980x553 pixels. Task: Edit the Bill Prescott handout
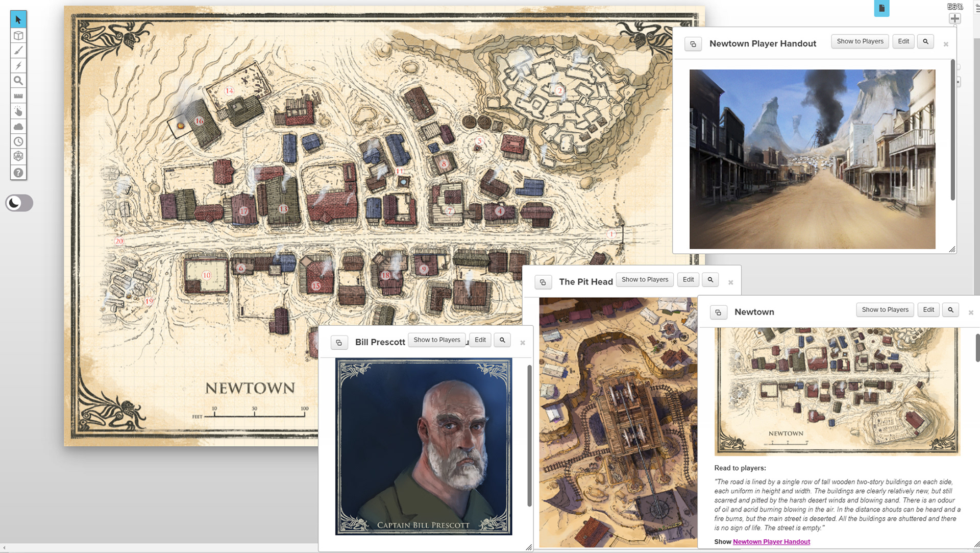480,340
